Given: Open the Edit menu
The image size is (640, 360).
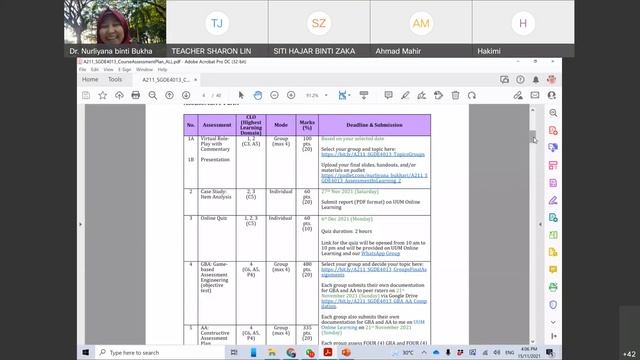Looking at the screenshot, I should pyautogui.click(x=95, y=70).
